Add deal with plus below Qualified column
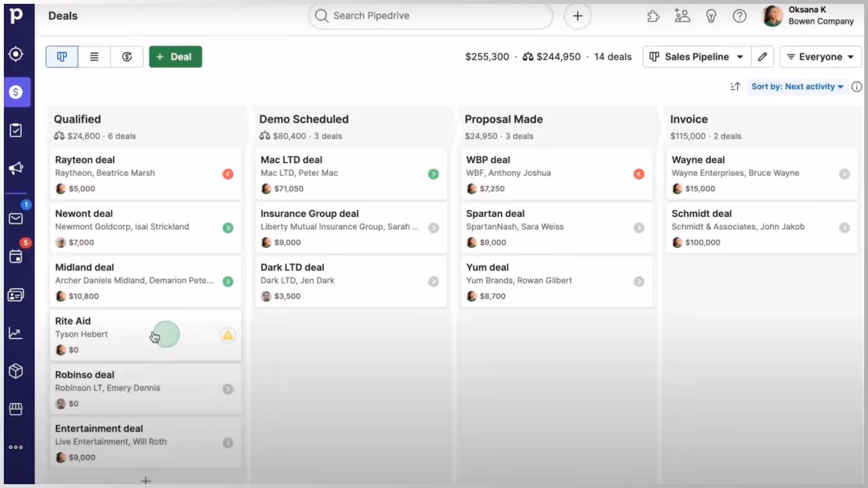The image size is (868, 488). [x=146, y=480]
